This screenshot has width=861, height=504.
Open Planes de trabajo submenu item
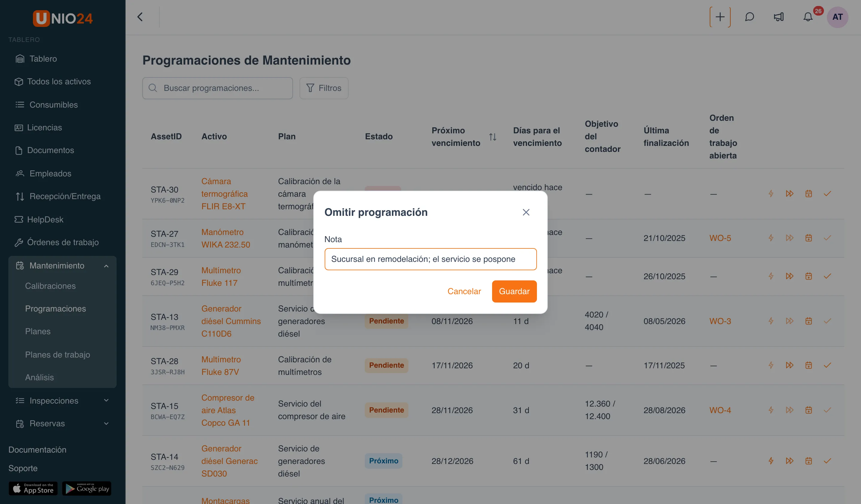(57, 355)
